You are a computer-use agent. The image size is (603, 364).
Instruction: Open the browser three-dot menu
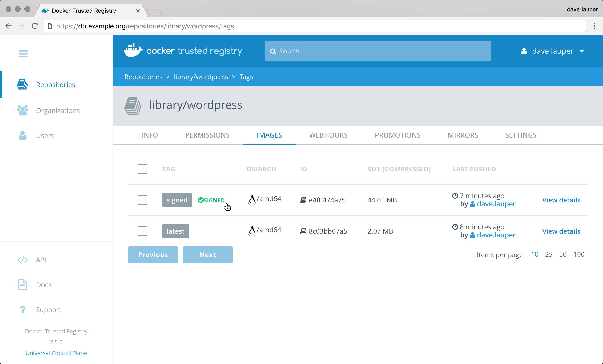click(595, 26)
